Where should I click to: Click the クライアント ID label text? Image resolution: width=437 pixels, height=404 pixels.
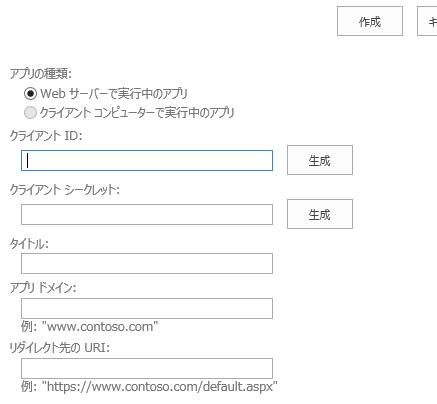[46, 136]
